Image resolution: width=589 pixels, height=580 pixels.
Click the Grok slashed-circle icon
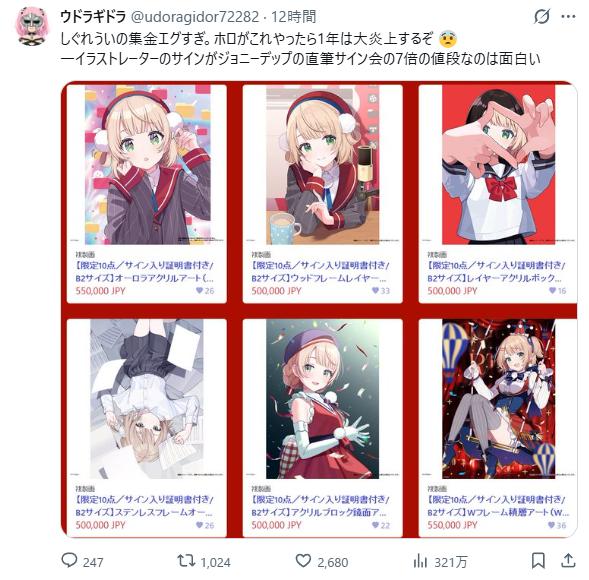coord(542,17)
